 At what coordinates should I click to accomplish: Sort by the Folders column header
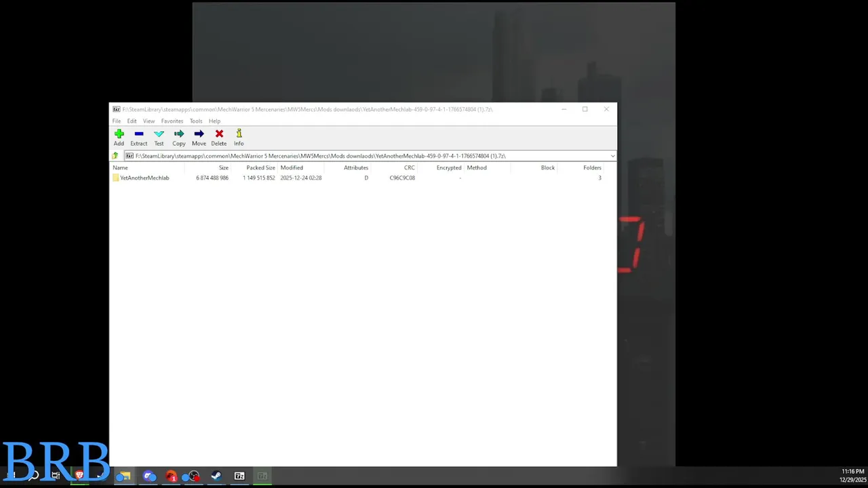(x=592, y=167)
